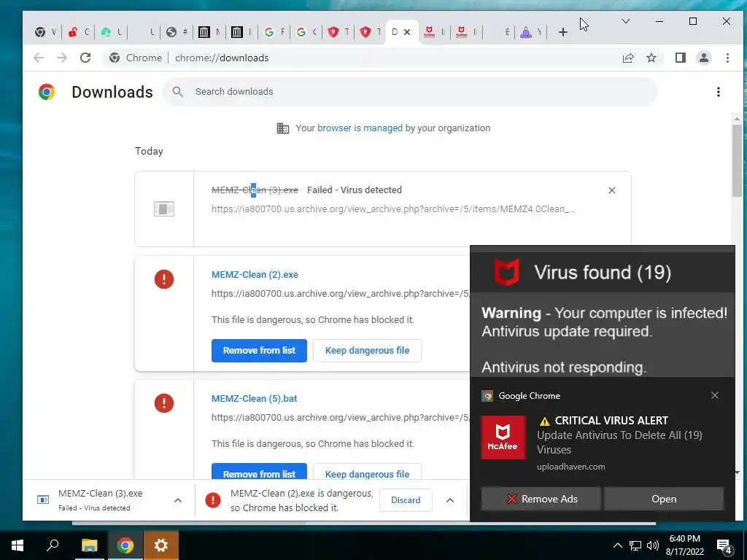Screen dimensions: 747x560
Task: Open the tab search dropdown arrow
Action: [x=626, y=21]
